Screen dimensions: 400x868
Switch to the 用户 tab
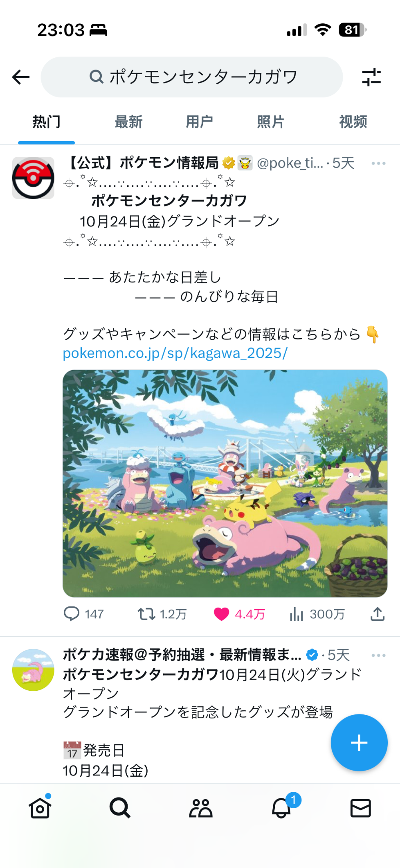(199, 122)
